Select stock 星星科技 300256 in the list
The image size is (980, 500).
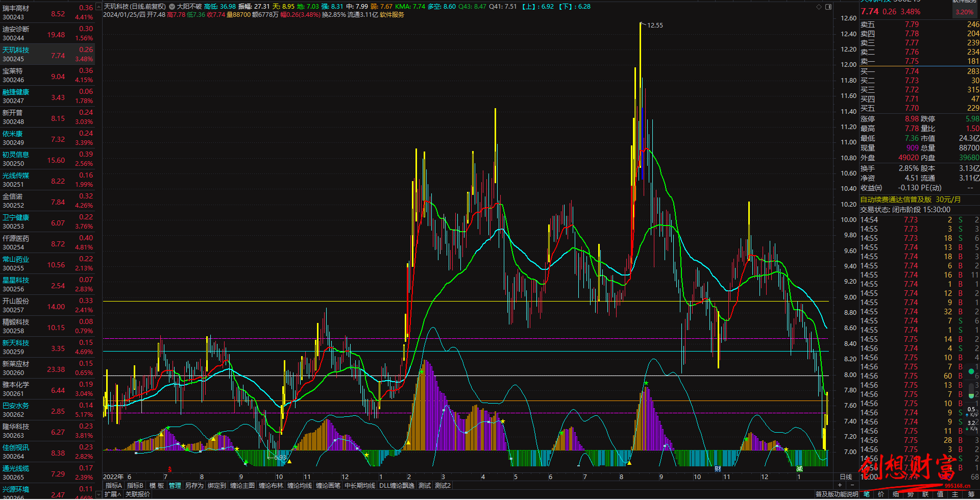coord(47,285)
